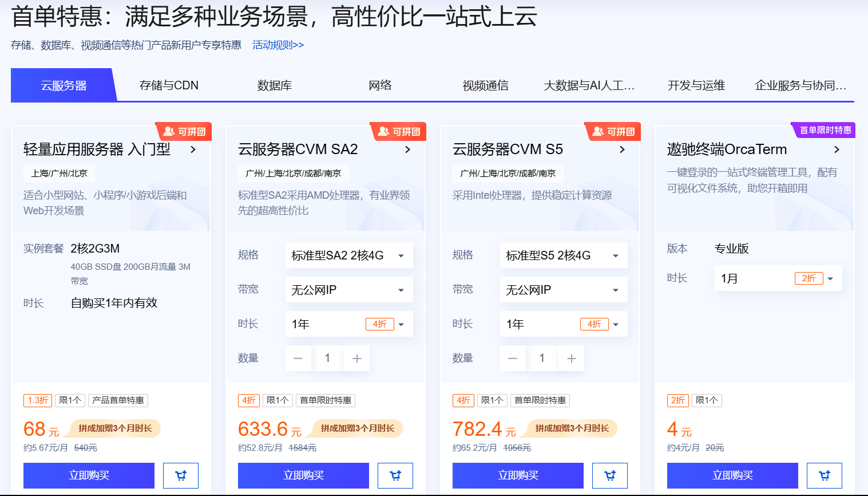This screenshot has height=496, width=868.
Task: Open 带宽 dropdown on CVM SA2 card
Action: click(x=349, y=290)
